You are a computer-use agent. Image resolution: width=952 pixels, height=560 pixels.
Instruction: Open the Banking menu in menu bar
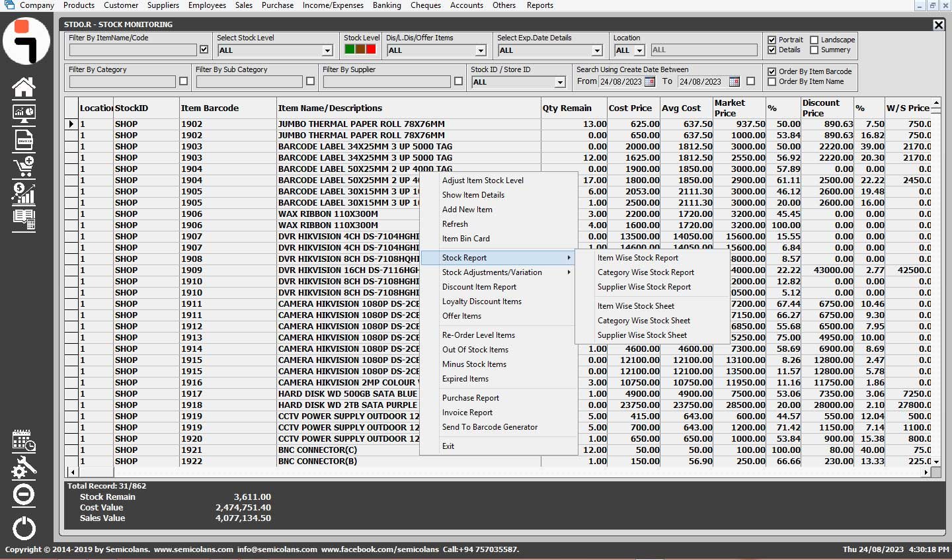387,5
